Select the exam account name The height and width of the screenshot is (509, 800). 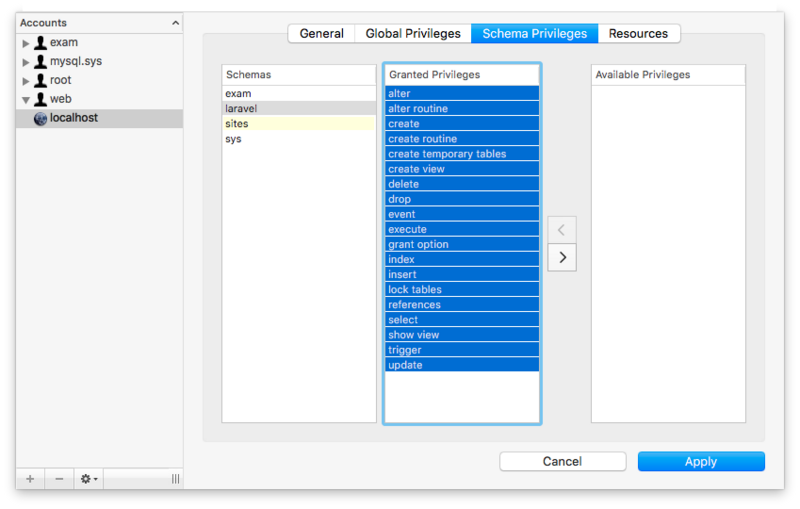[64, 42]
